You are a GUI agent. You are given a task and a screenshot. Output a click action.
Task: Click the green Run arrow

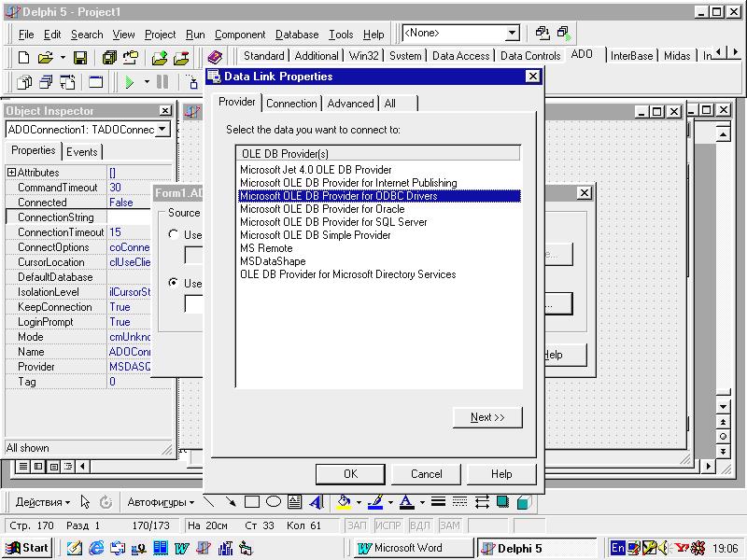pos(129,82)
